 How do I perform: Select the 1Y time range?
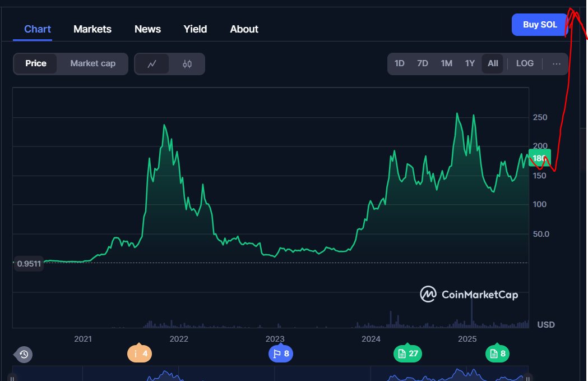pyautogui.click(x=470, y=63)
